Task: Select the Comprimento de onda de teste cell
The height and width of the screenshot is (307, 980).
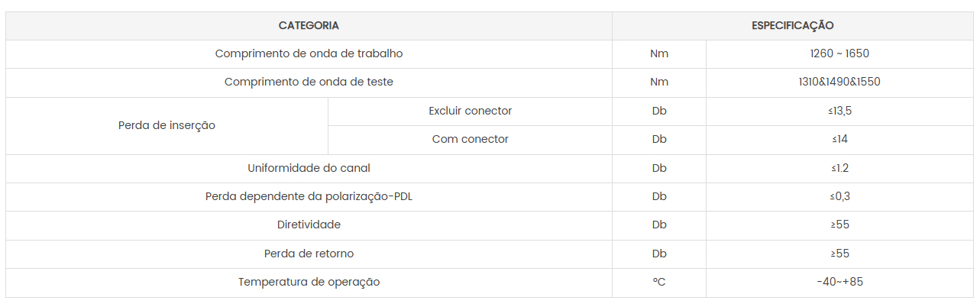Action: (x=309, y=82)
